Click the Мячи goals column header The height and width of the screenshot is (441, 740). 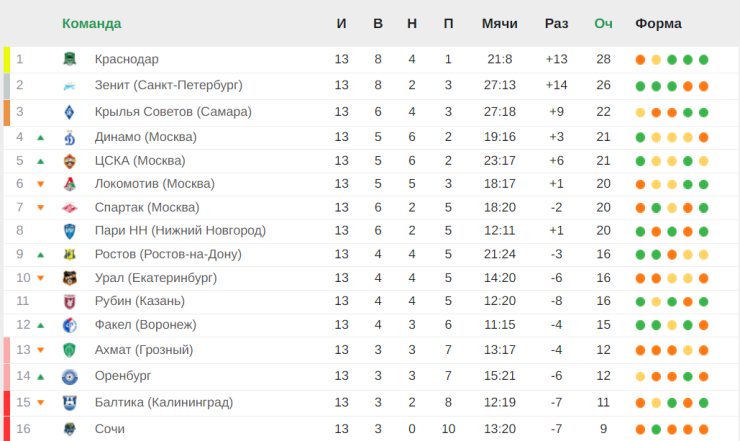pyautogui.click(x=499, y=24)
